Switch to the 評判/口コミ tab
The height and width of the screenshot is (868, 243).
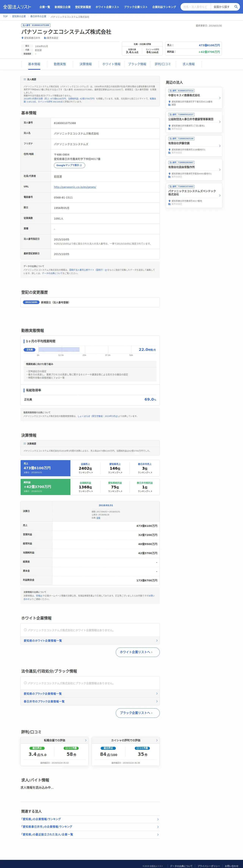tap(163, 64)
